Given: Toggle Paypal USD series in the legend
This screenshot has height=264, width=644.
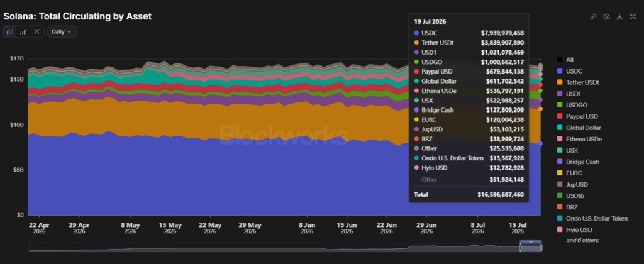Looking at the screenshot, I should point(577,117).
